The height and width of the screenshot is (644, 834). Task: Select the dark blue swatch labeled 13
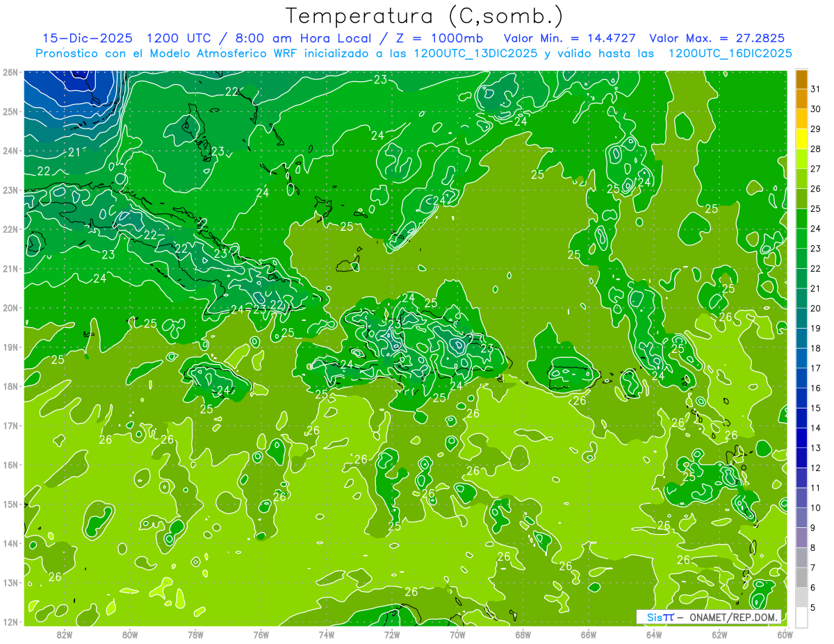tap(801, 438)
